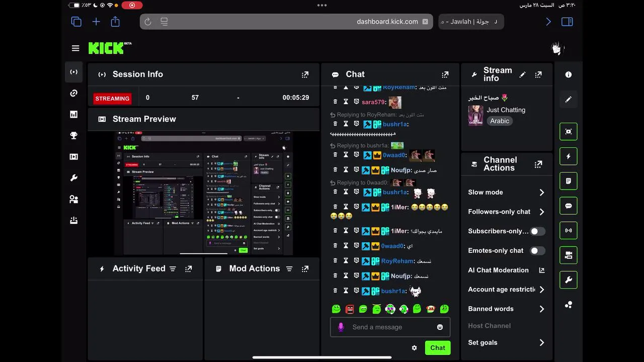644x362 pixels.
Task: Toggle the Session Info widget broadcast button
Action: click(x=569, y=230)
